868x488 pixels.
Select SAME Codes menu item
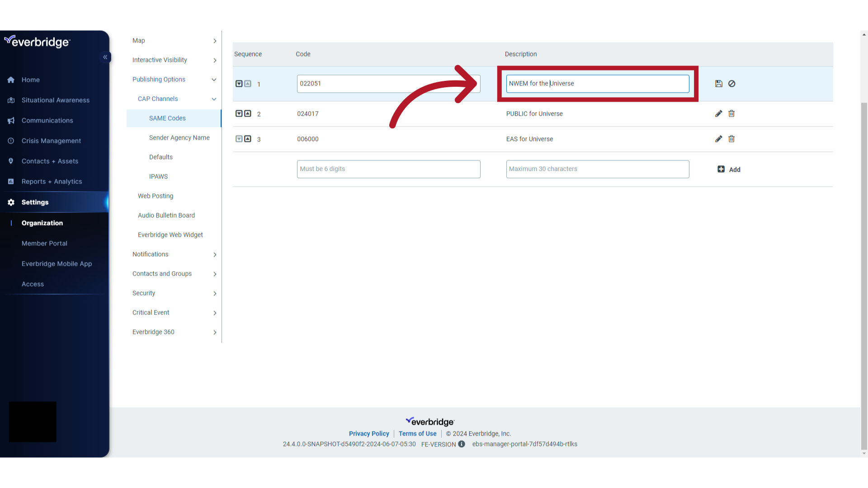point(168,117)
